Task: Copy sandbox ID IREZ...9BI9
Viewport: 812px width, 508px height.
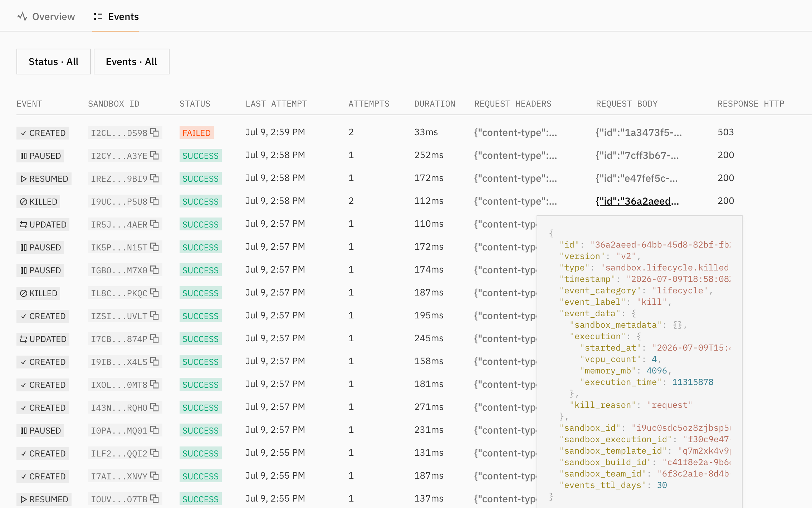Action: (x=155, y=178)
